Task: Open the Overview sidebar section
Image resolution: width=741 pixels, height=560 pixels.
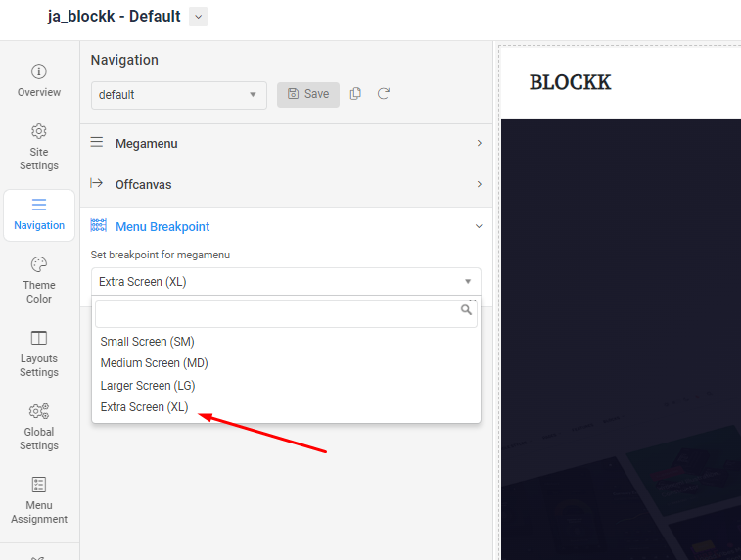Action: click(39, 80)
